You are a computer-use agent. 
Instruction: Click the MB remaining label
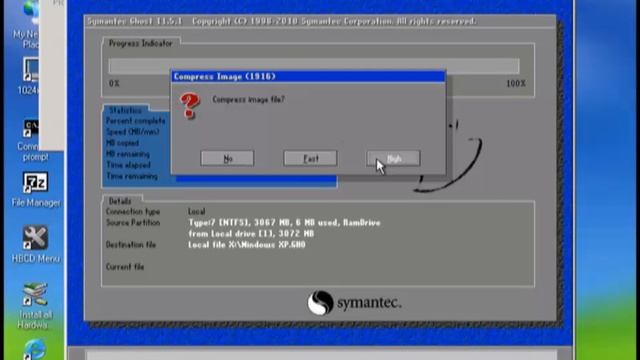click(x=128, y=154)
